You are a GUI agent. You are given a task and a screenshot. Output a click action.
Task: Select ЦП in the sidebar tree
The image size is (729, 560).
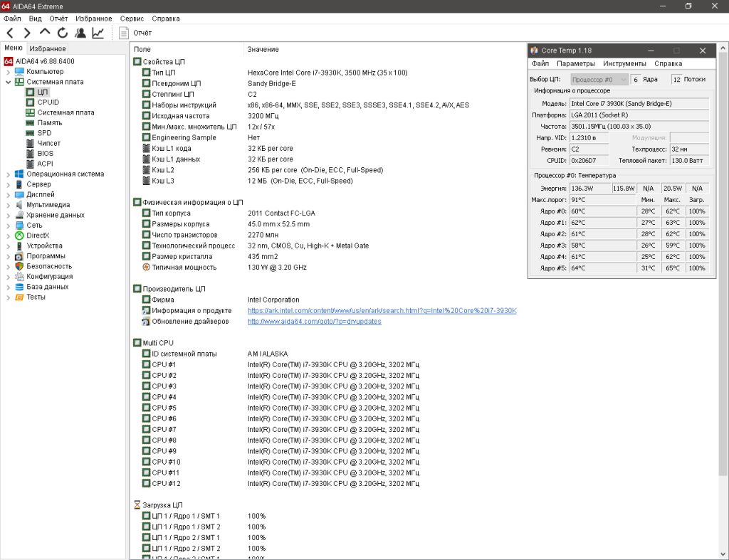[x=43, y=92]
